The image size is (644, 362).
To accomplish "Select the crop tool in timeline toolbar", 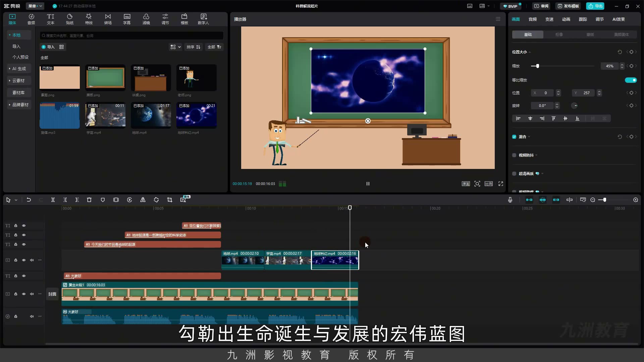I will click(x=170, y=200).
